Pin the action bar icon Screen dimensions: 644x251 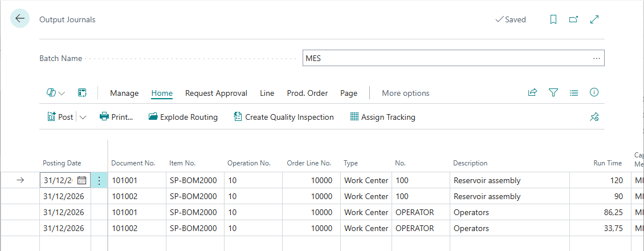594,118
